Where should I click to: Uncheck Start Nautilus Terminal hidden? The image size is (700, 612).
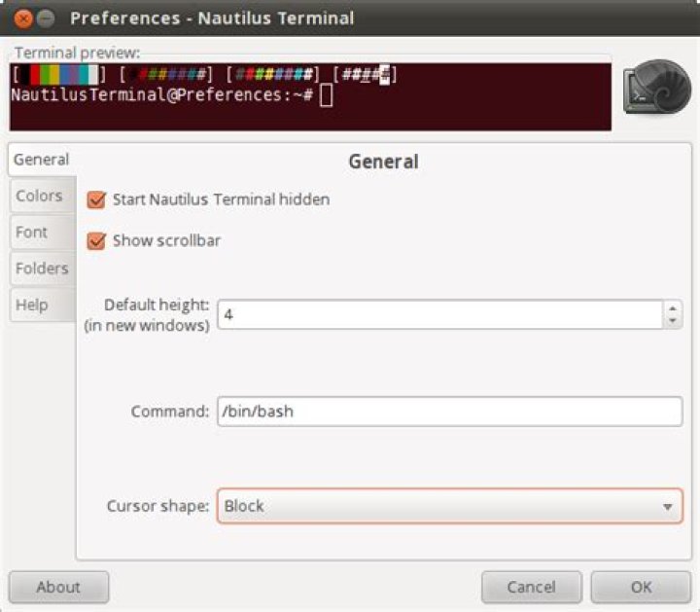click(96, 199)
